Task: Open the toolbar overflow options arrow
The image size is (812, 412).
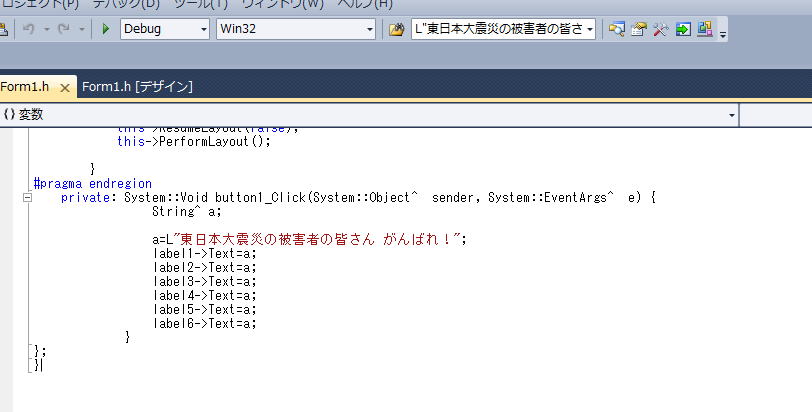Action: coord(723,34)
